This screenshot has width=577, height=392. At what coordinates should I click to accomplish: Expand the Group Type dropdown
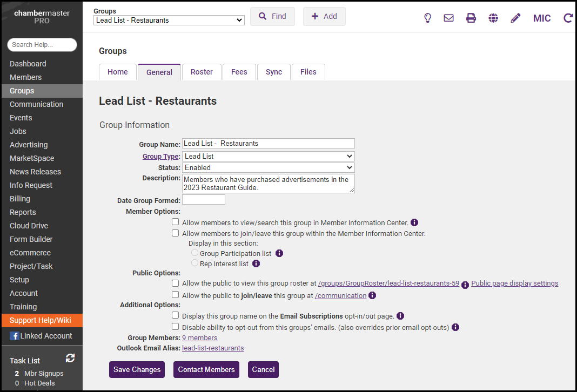(x=268, y=156)
